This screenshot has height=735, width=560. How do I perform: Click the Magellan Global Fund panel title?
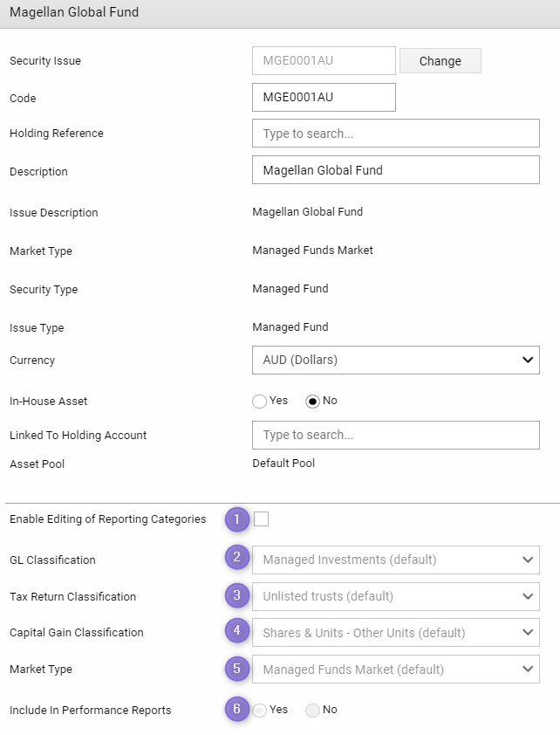pos(74,12)
